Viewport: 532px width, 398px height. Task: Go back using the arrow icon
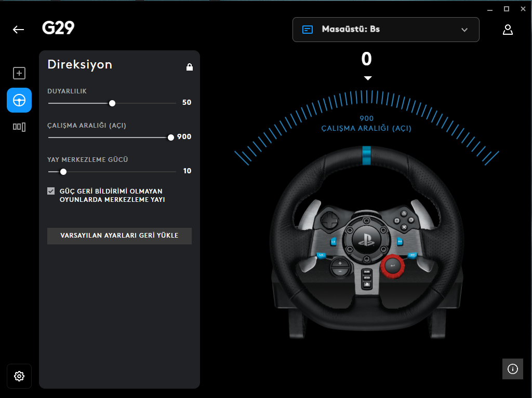18,30
